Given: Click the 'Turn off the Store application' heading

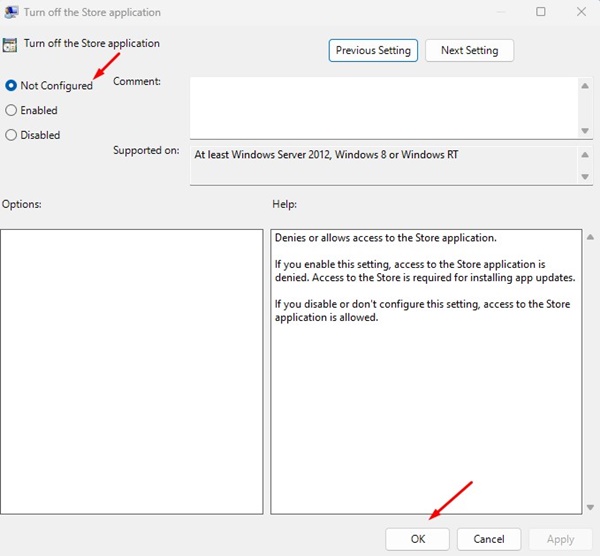Looking at the screenshot, I should pos(92,43).
